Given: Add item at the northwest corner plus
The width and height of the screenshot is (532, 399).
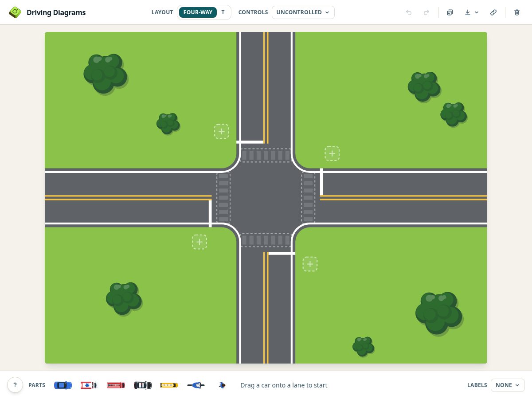Looking at the screenshot, I should point(222,131).
